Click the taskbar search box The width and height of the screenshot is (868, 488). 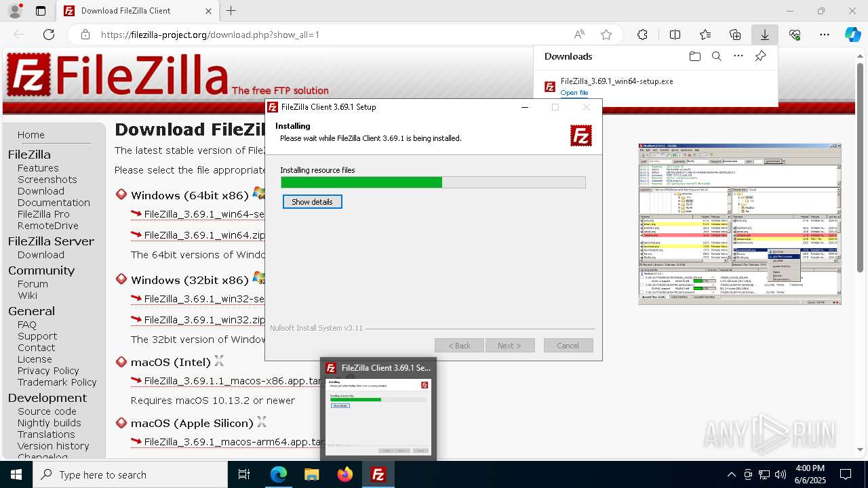[x=130, y=474]
